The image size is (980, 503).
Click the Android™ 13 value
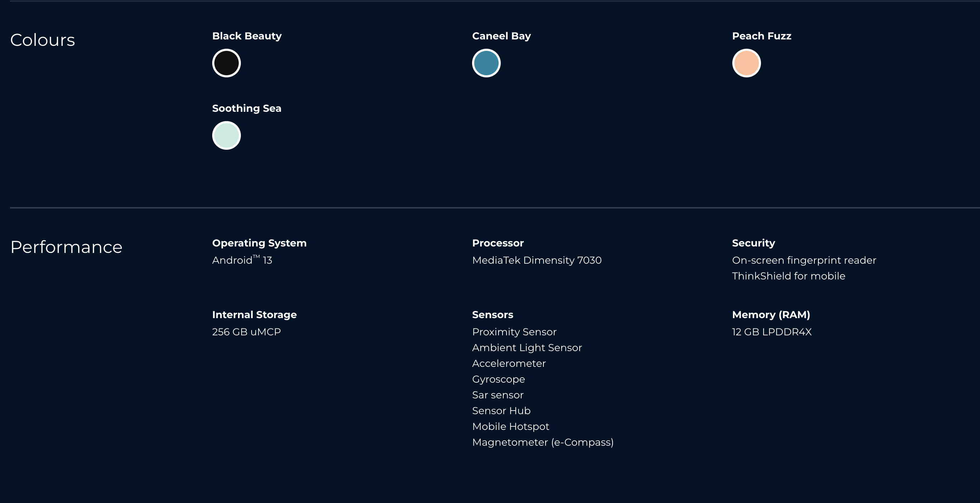point(242,260)
